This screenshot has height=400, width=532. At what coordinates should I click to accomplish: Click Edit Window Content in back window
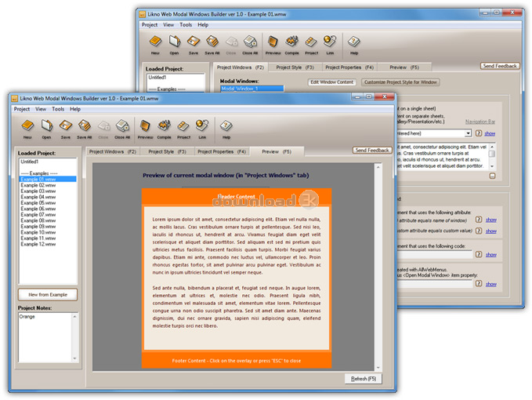[331, 82]
